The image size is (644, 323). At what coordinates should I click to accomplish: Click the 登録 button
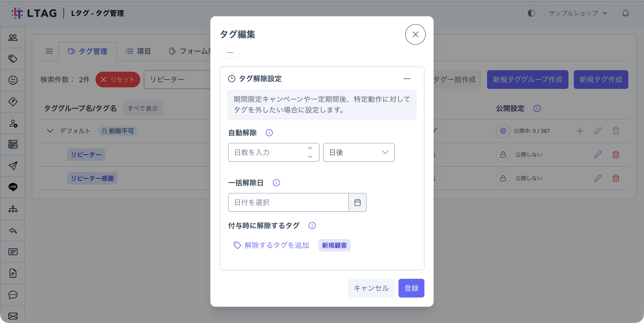click(411, 288)
